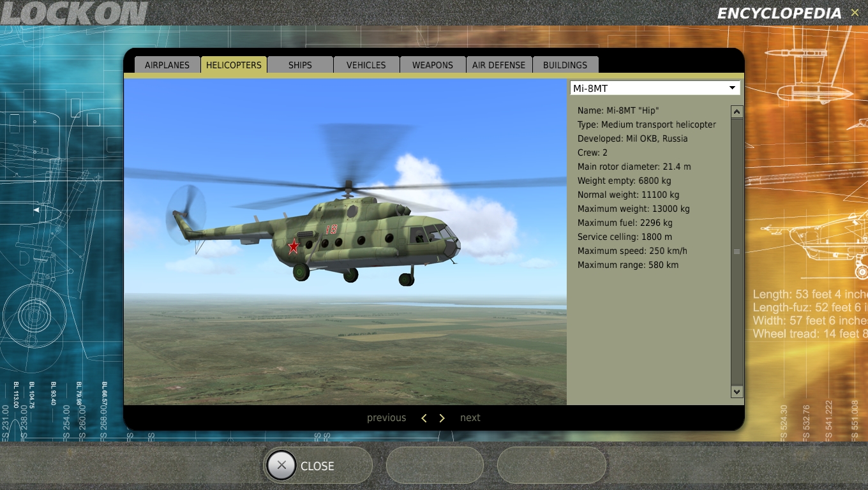Click the info panel scrollbar thumb
This screenshot has height=490, width=868.
click(x=737, y=252)
